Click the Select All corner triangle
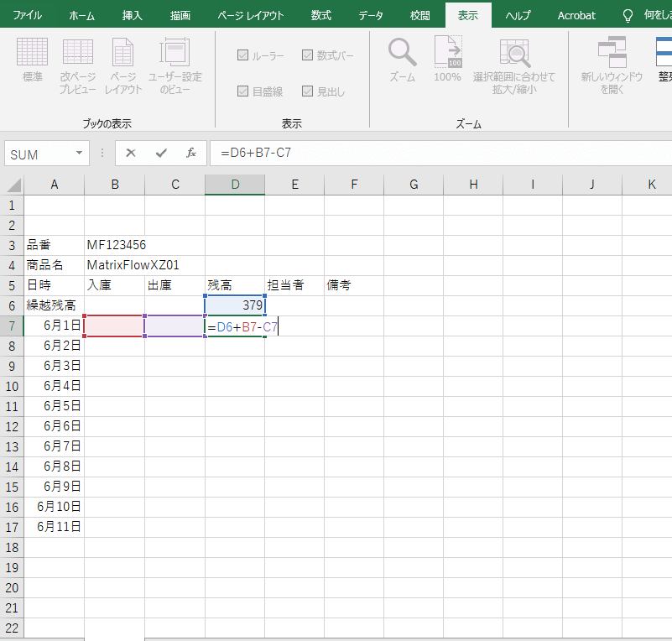This screenshot has height=641, width=672. pyautogui.click(x=14, y=185)
